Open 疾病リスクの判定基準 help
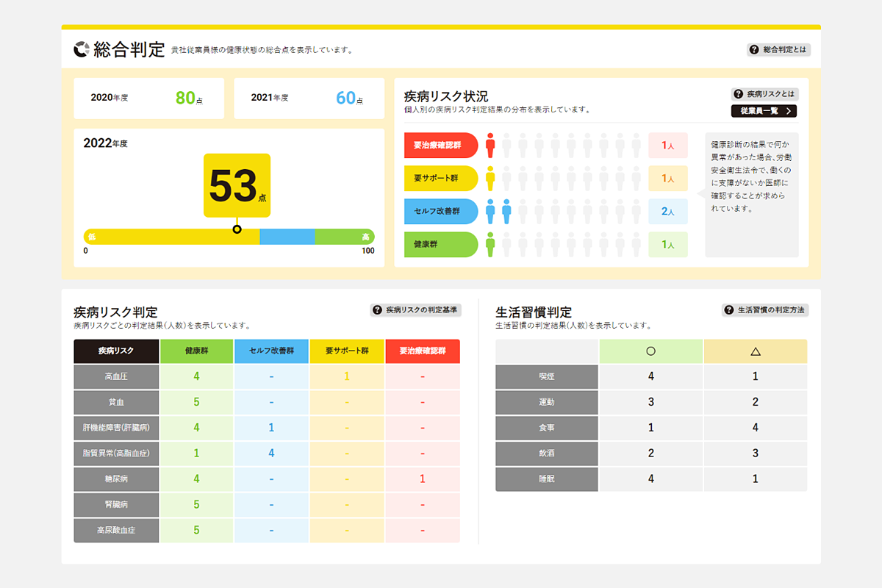This screenshot has height=588, width=882. (416, 310)
